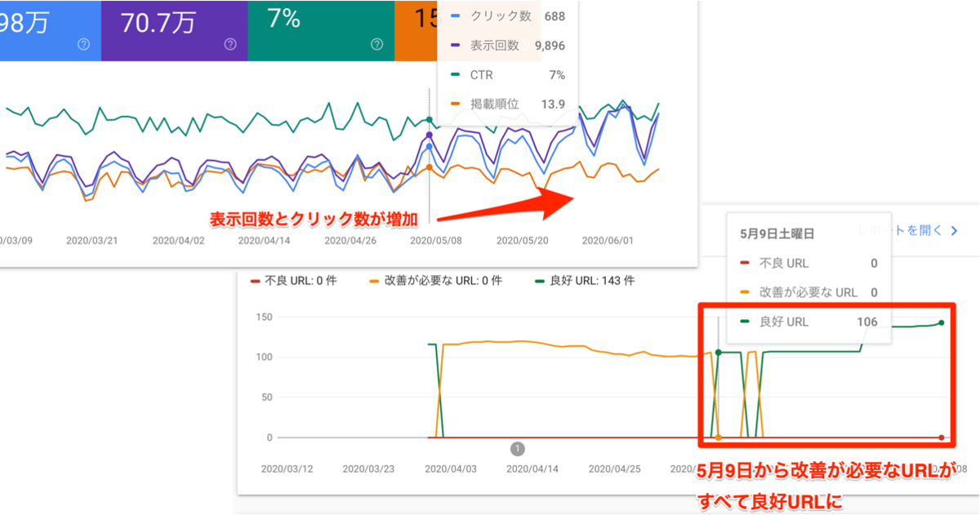
Task: Click the 2020/03/21 date label on upper chart
Action: [x=92, y=242]
